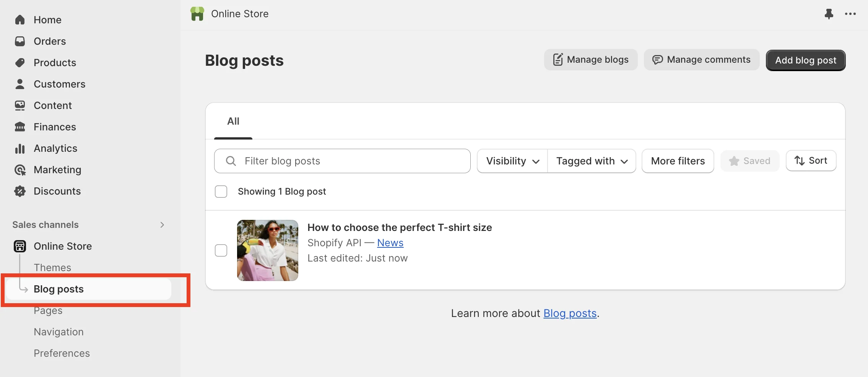Click the Manage blogs edit icon
The height and width of the screenshot is (377, 868).
[558, 60]
